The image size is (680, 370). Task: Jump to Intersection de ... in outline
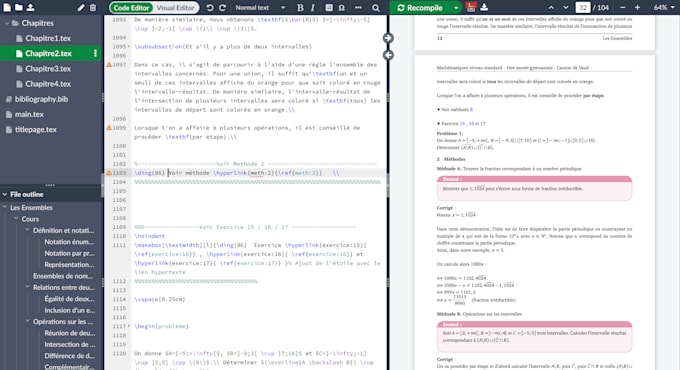70,344
